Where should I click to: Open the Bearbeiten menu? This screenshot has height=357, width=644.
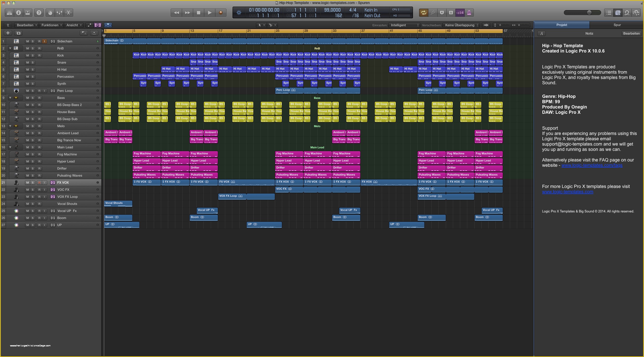pos(26,25)
